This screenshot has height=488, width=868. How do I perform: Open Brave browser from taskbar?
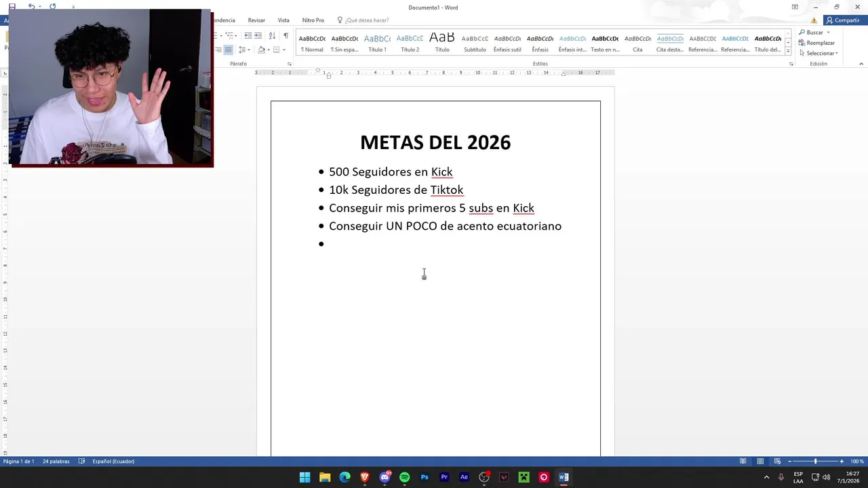[365, 477]
